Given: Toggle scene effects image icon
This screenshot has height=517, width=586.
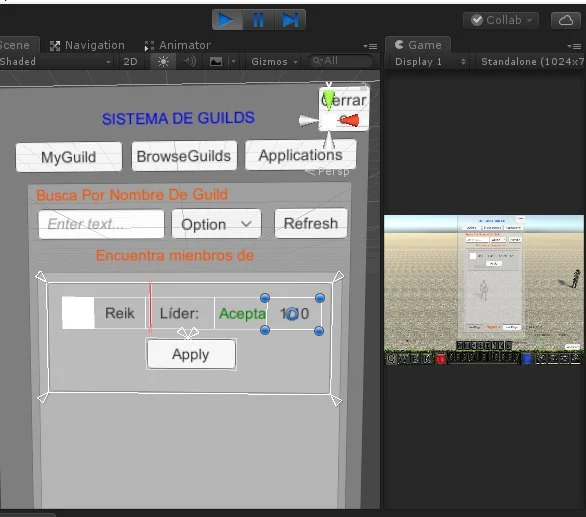Looking at the screenshot, I should (x=216, y=61).
